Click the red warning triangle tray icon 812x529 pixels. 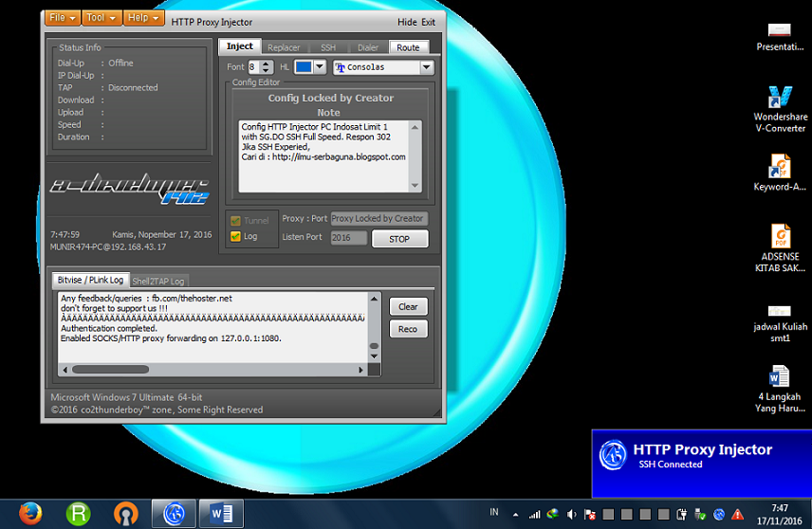tap(737, 515)
